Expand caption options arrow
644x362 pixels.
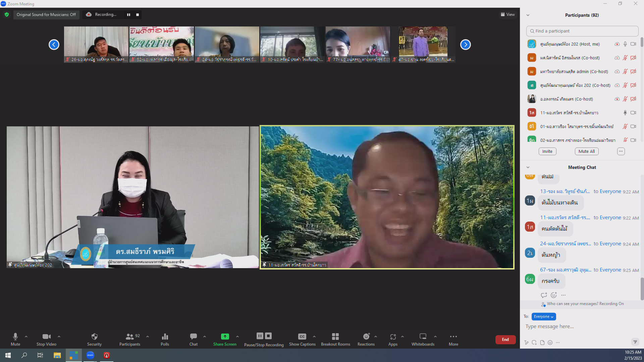click(314, 337)
